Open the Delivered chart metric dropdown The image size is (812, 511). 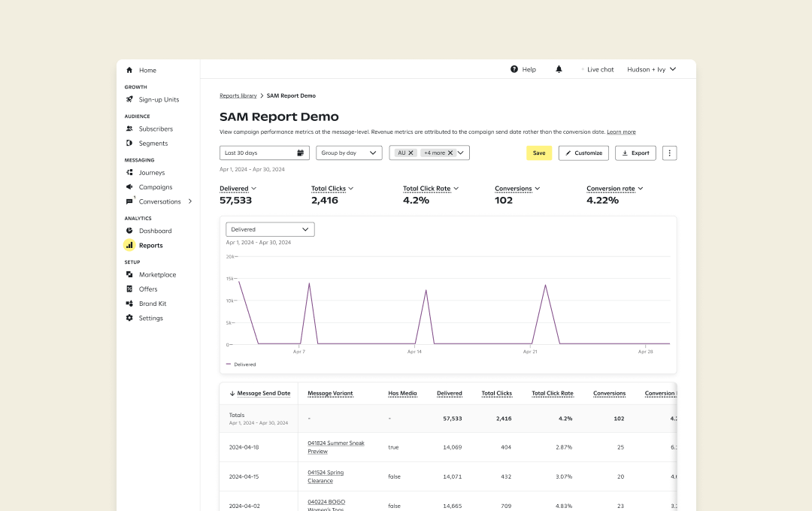(x=270, y=229)
